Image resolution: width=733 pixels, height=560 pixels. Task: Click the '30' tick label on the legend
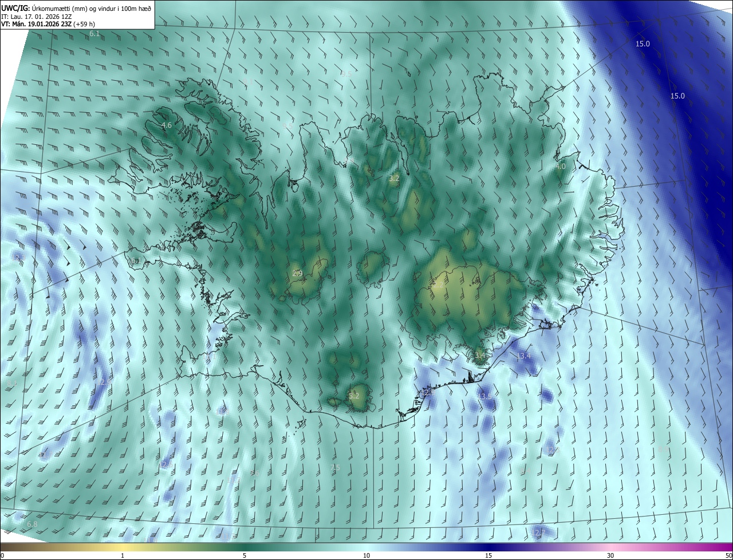coord(610,556)
